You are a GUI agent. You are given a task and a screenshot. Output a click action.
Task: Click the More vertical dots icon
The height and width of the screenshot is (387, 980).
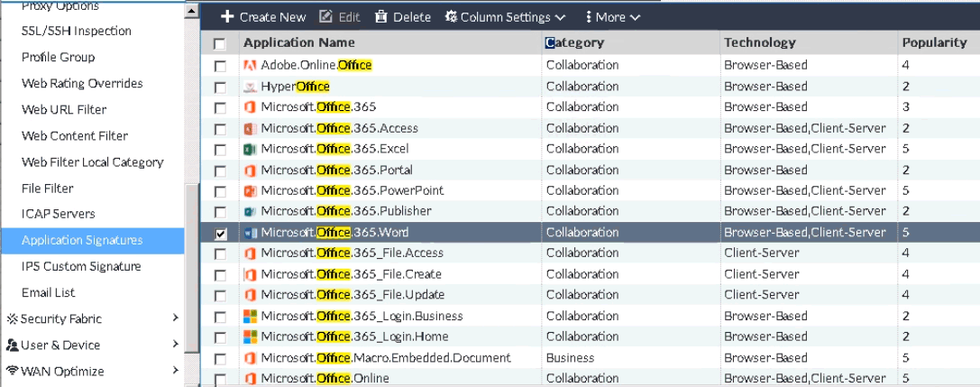(589, 17)
